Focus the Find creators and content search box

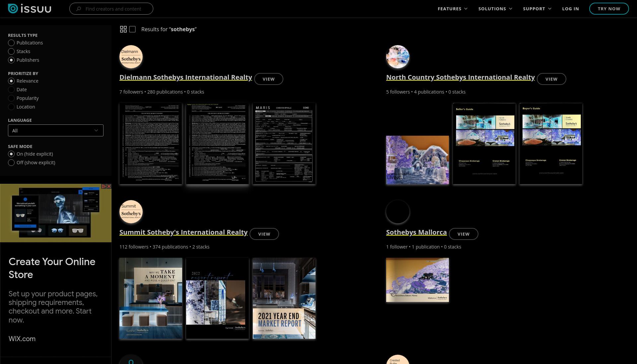point(111,9)
